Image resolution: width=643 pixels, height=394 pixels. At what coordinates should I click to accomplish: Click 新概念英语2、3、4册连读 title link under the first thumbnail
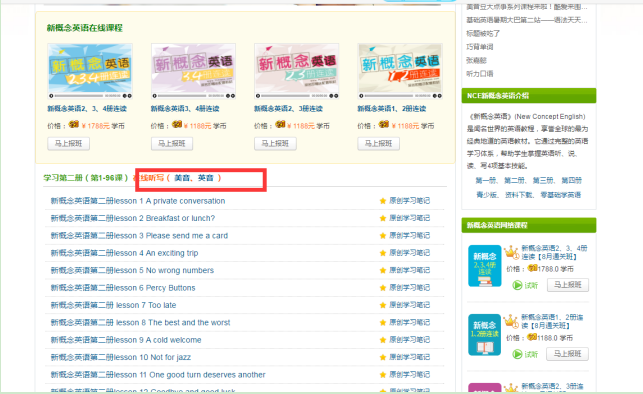87,109
